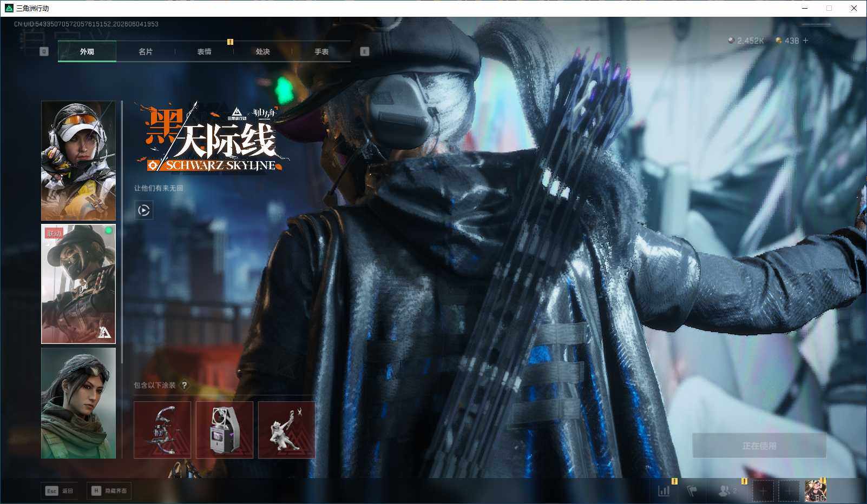View the bow weapon skin item
Viewport: 867px width, 504px height.
coord(162,430)
